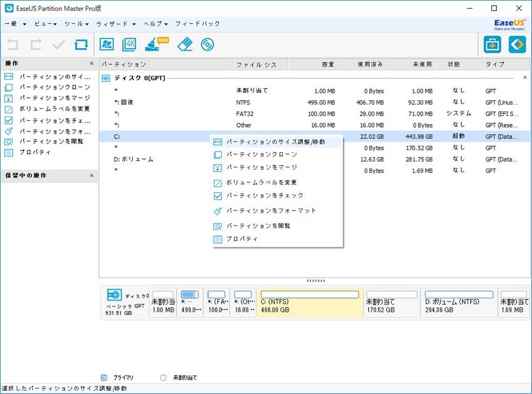Click the プライマリ legend swatch

coord(104,378)
